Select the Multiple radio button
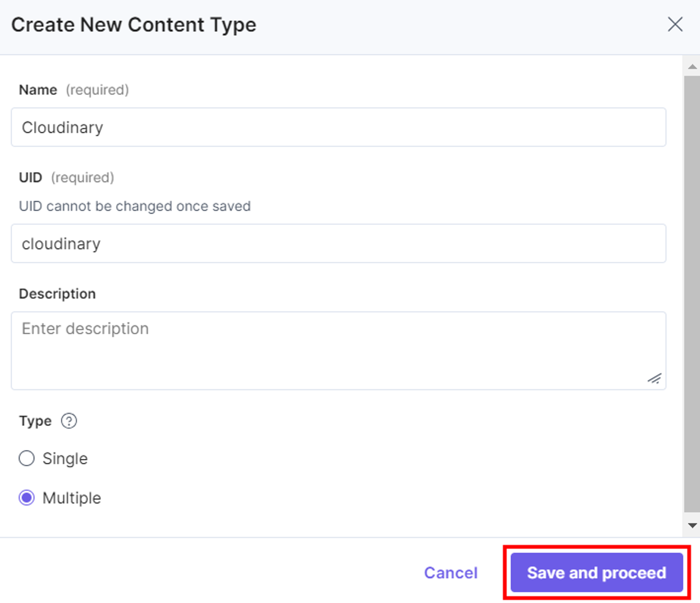The width and height of the screenshot is (700, 603). pyautogui.click(x=26, y=498)
